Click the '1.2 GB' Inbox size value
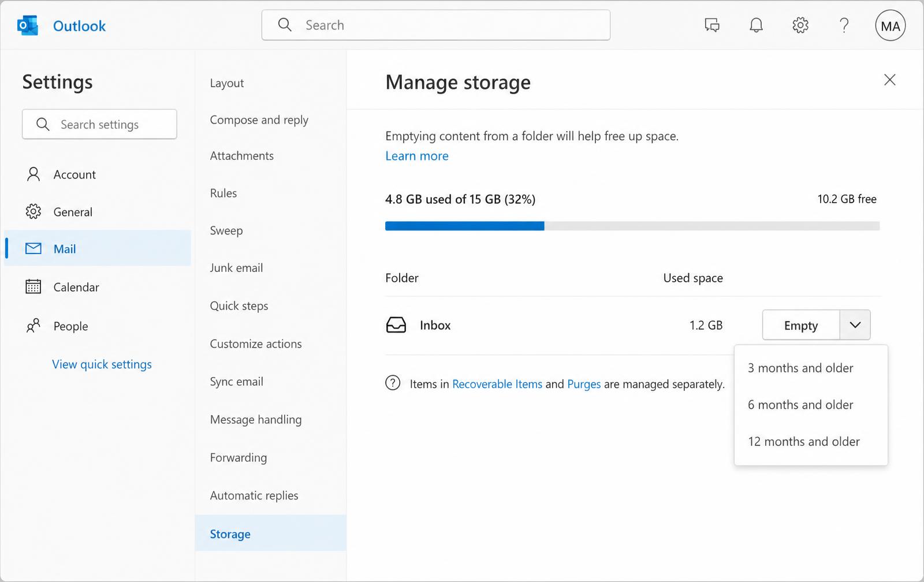 point(706,325)
